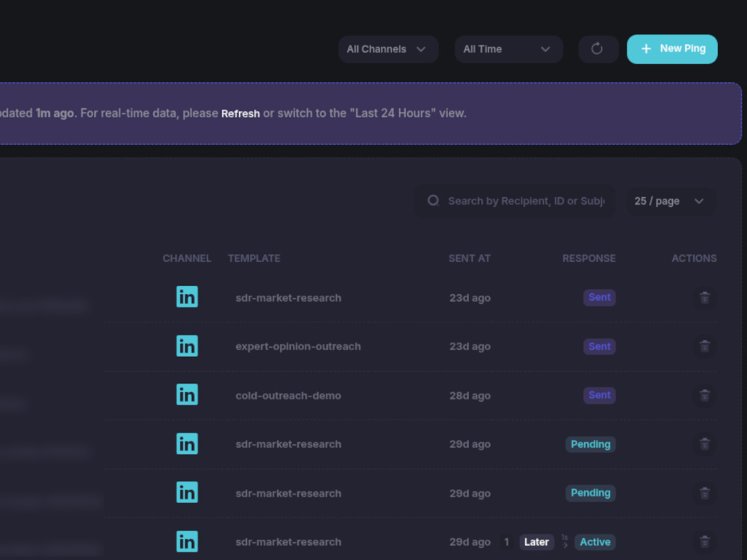Screen dimensions: 747x560
Task: Click LinkedIn icon in expert-opinion-outreach row
Action: coord(187,346)
